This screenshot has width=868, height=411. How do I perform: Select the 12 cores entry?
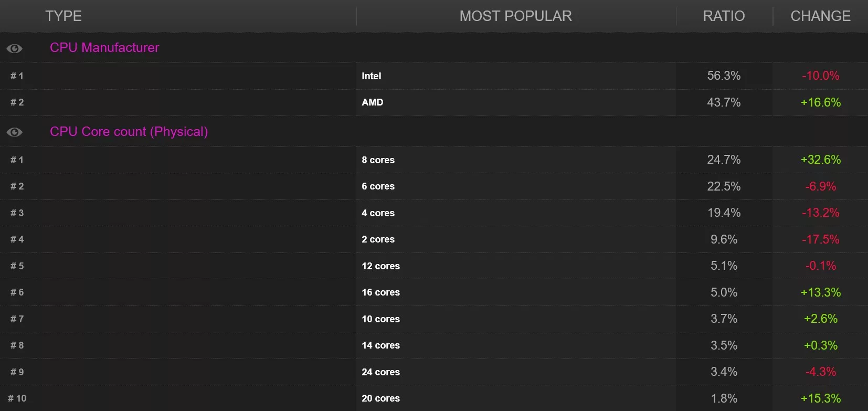pos(381,266)
